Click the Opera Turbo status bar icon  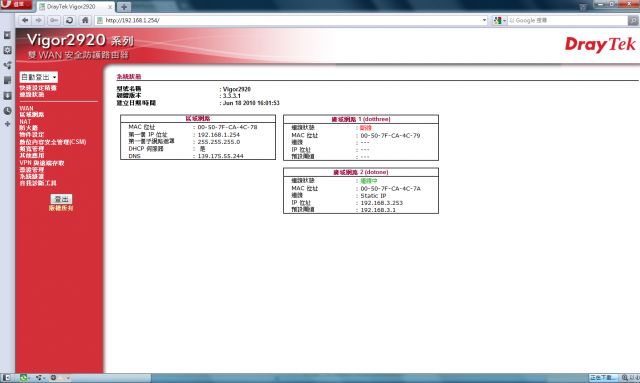(x=53, y=378)
